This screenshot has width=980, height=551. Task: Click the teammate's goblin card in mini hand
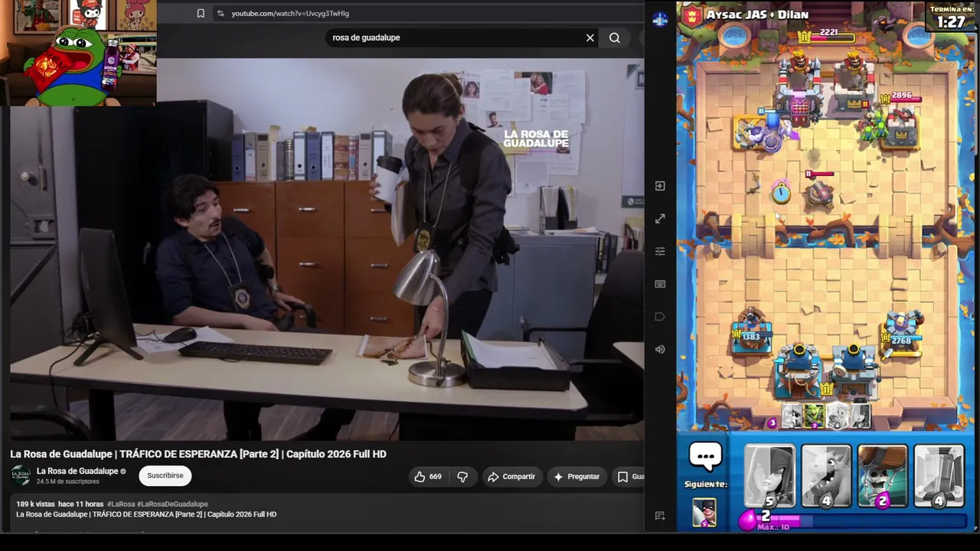click(x=814, y=416)
